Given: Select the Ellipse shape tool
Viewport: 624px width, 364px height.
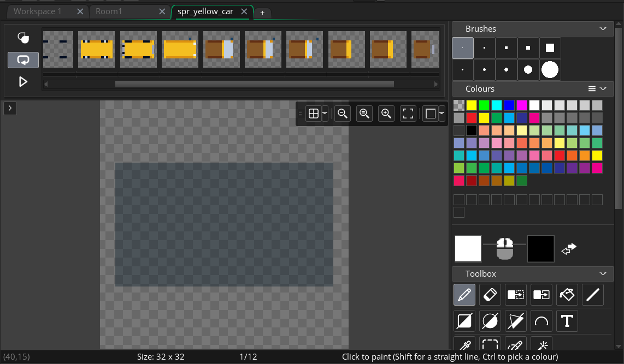Looking at the screenshot, I should click(x=490, y=321).
